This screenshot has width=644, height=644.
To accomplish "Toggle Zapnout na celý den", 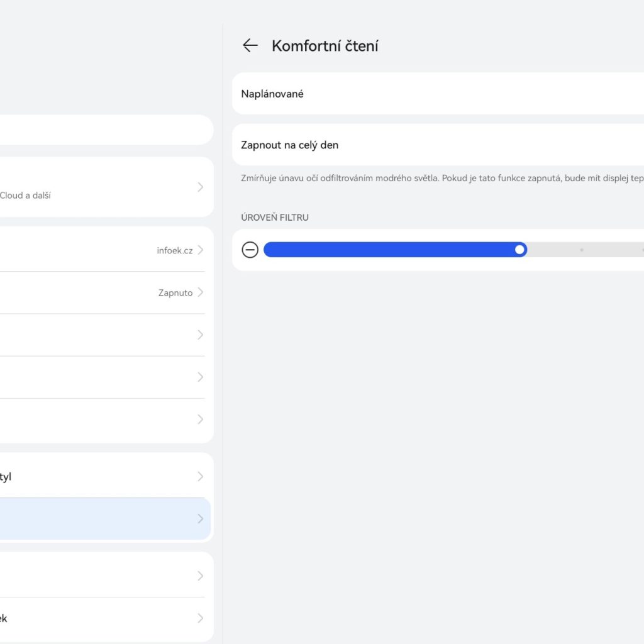I will click(440, 145).
